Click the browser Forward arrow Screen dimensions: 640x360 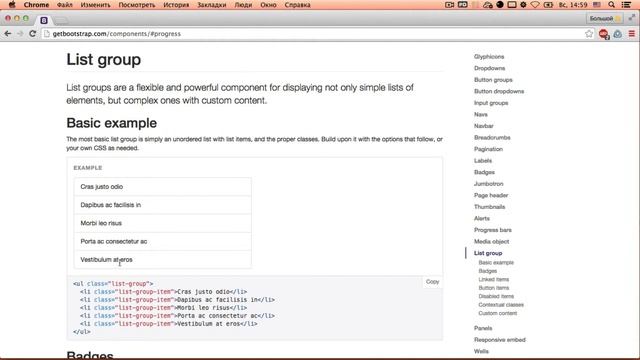click(20, 34)
